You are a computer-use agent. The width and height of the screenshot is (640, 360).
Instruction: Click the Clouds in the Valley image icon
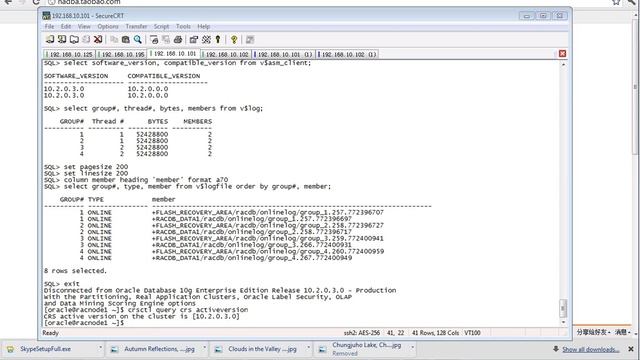(x=219, y=349)
